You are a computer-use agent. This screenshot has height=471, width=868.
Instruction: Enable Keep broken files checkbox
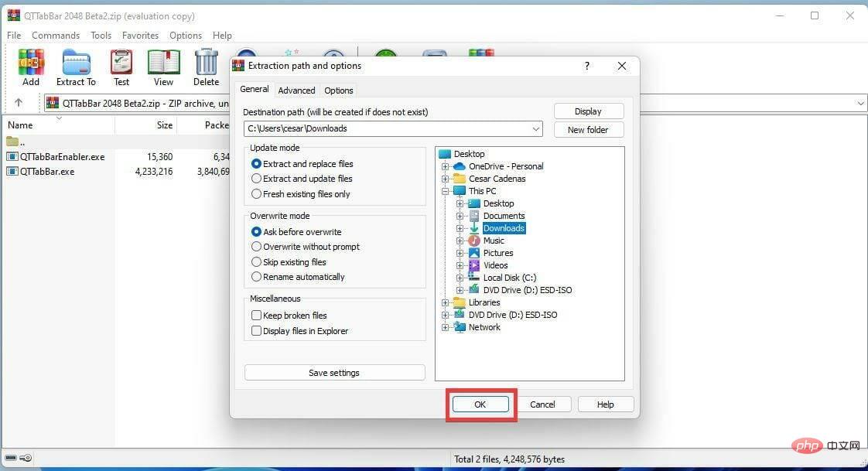tap(256, 316)
